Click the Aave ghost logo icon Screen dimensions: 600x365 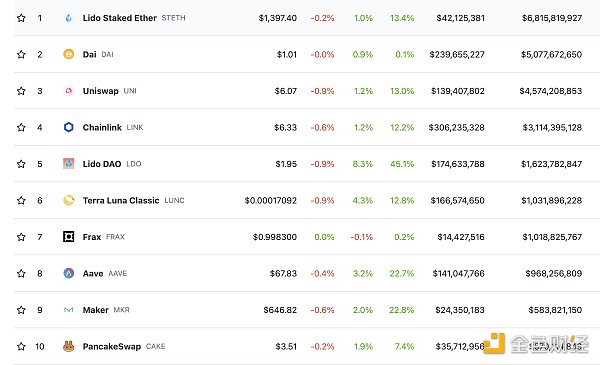[x=68, y=273]
